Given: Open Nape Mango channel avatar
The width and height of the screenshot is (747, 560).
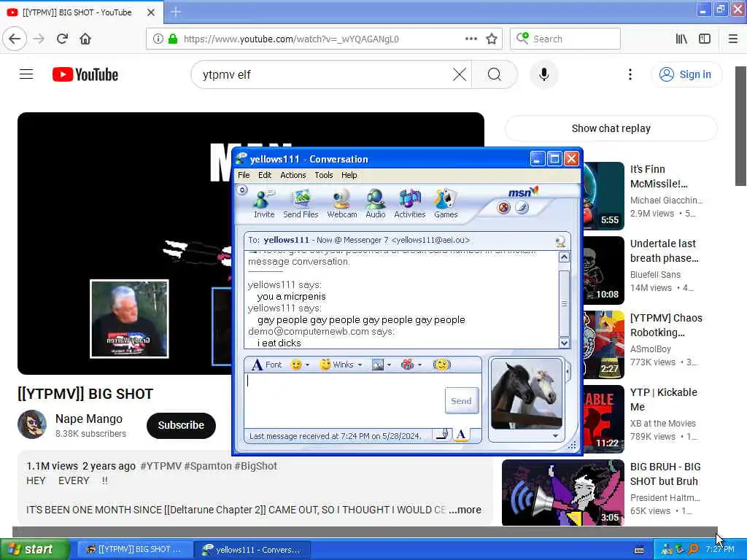Looking at the screenshot, I should coord(32,424).
